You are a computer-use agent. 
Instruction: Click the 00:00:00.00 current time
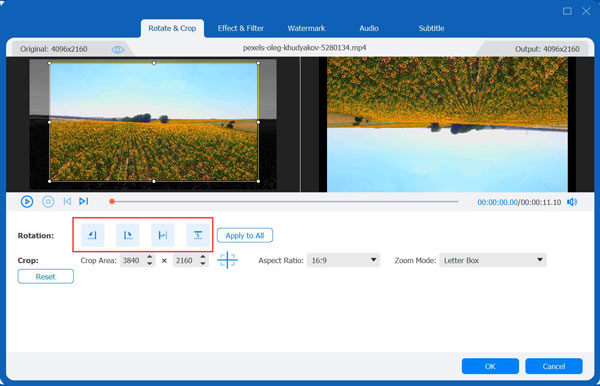(497, 202)
